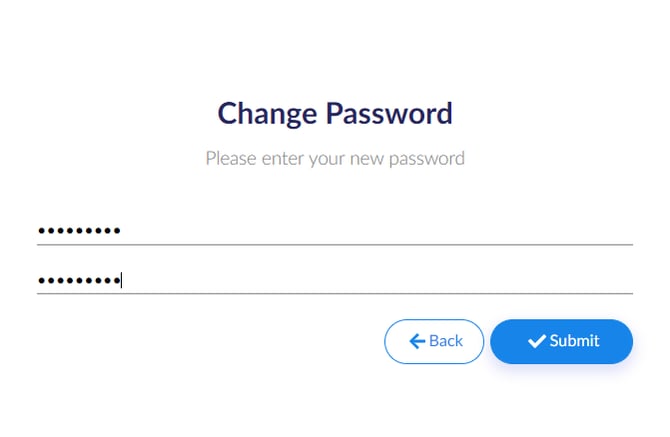Select the first dot of the top password
The height and width of the screenshot is (437, 670).
42,231
